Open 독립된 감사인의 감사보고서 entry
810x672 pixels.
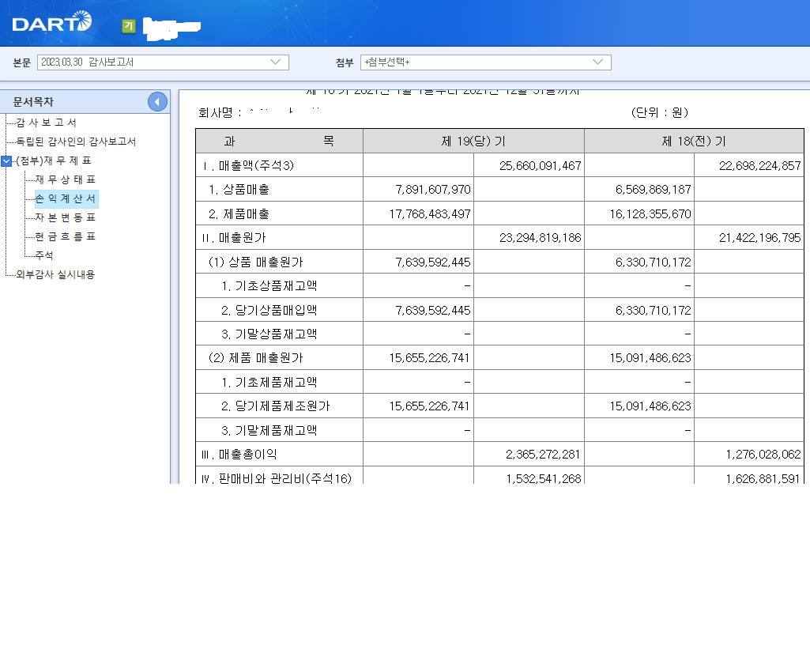(76, 142)
